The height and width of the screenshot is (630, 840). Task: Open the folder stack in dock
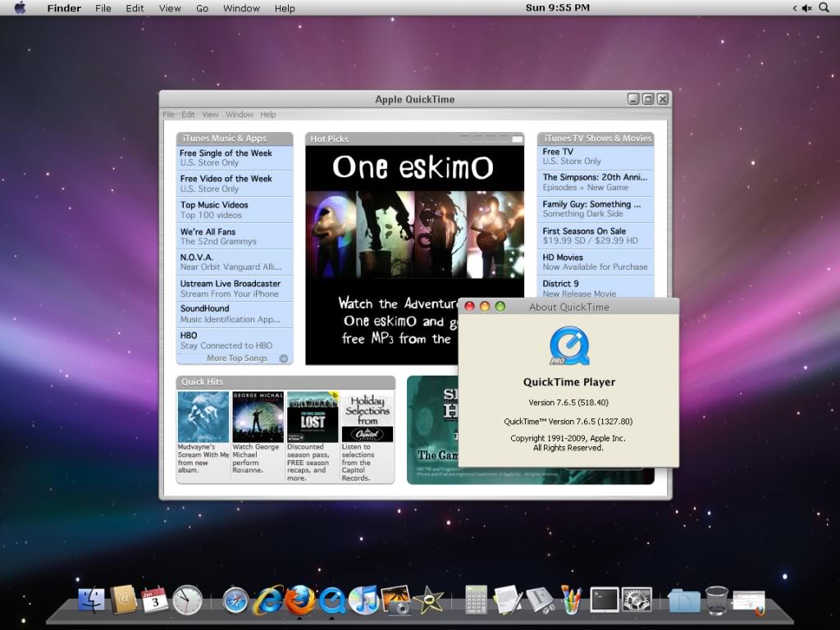[x=684, y=601]
